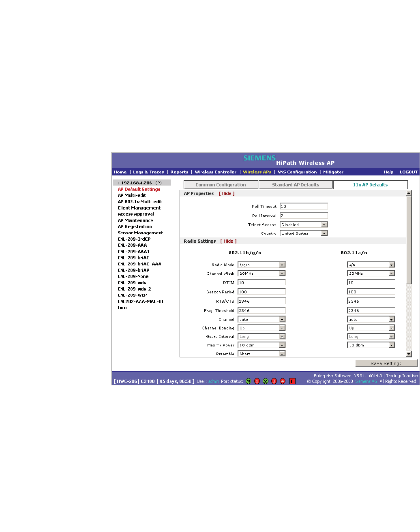Open 802.11b/g/n Channel dropdown
This screenshot has width=420, height=532.
tap(261, 319)
